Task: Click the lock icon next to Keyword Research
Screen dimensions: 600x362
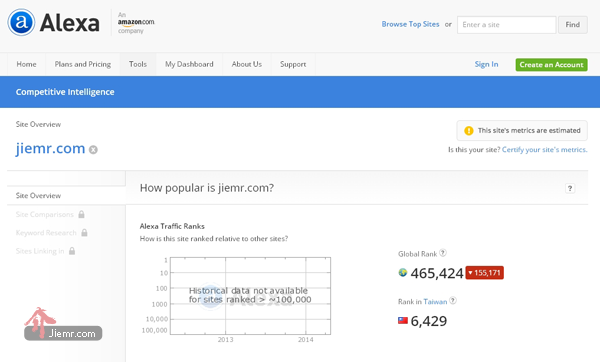Action: click(84, 233)
